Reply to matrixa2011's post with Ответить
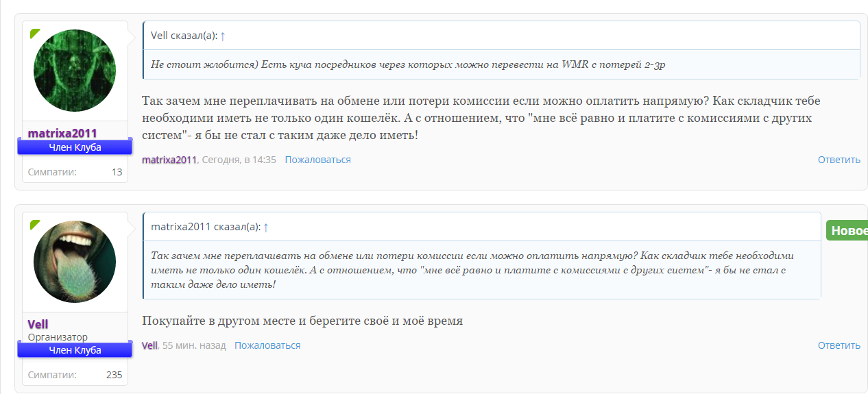 (x=839, y=160)
